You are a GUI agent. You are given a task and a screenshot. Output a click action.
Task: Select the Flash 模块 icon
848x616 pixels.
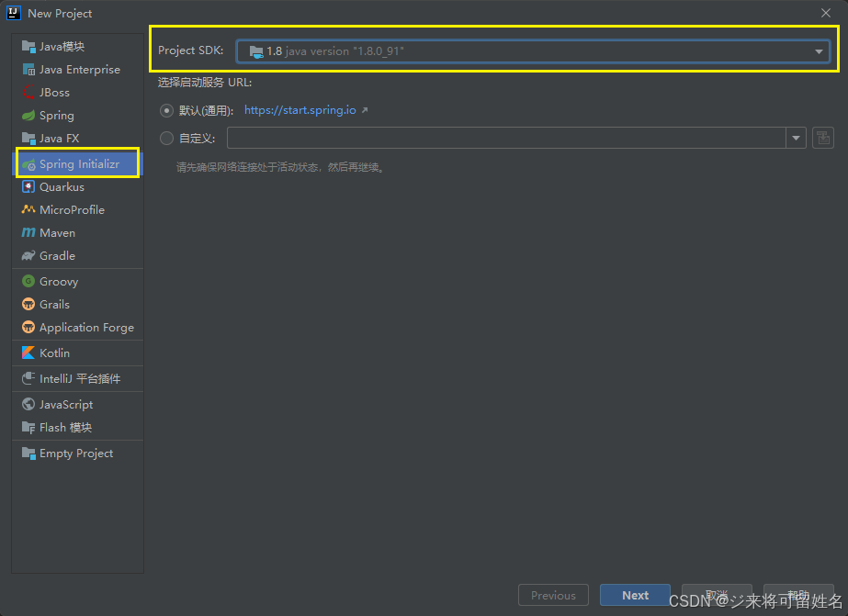28,428
